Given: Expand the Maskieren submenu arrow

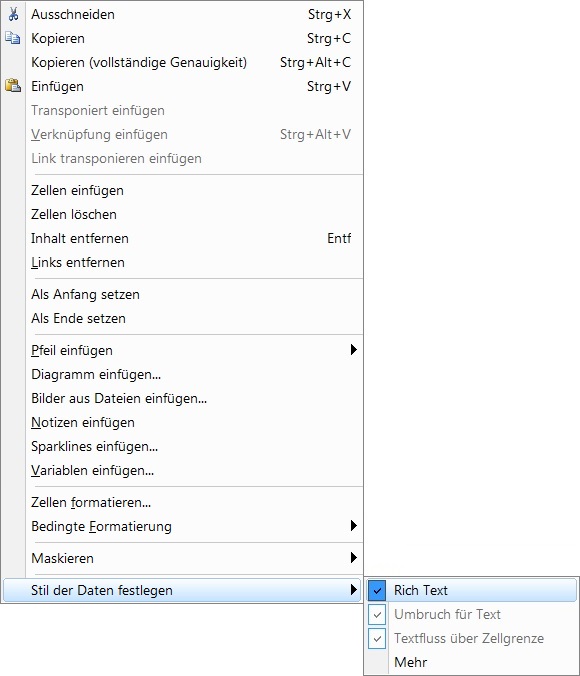Looking at the screenshot, I should click(x=354, y=557).
